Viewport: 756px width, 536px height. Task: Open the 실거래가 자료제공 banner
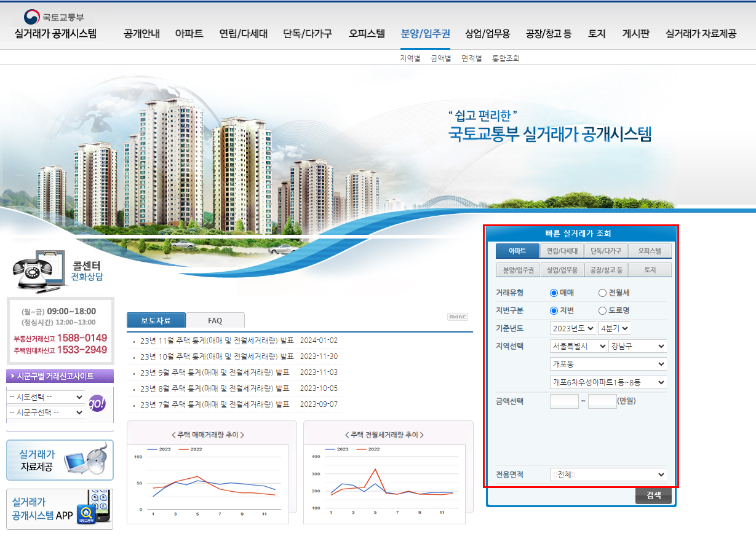click(59, 460)
